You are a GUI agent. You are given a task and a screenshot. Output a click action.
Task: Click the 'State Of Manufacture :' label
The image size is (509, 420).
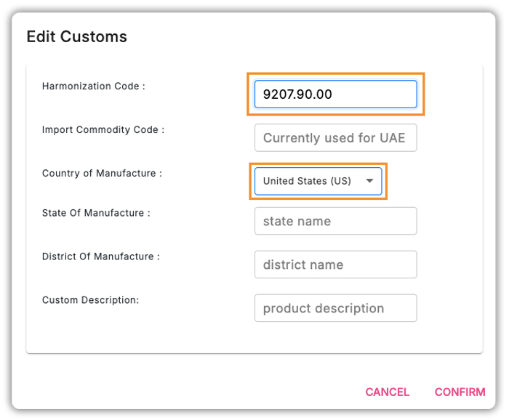(96, 213)
